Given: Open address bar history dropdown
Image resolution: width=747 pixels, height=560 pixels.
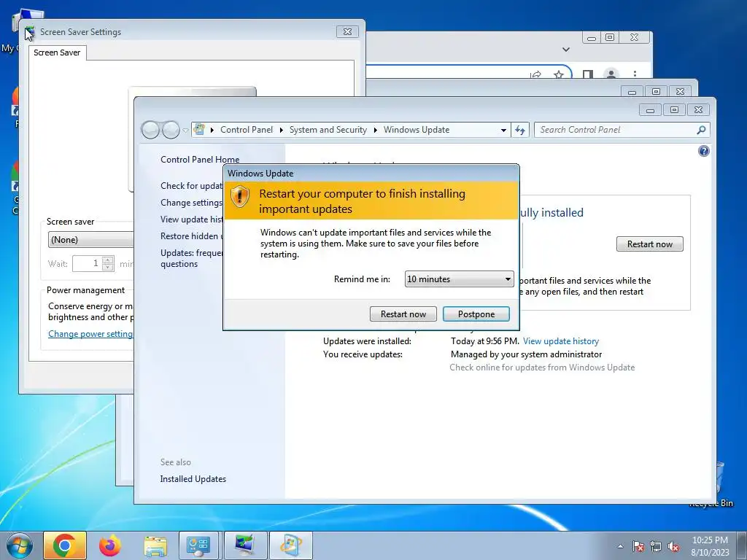Looking at the screenshot, I should pos(503,130).
